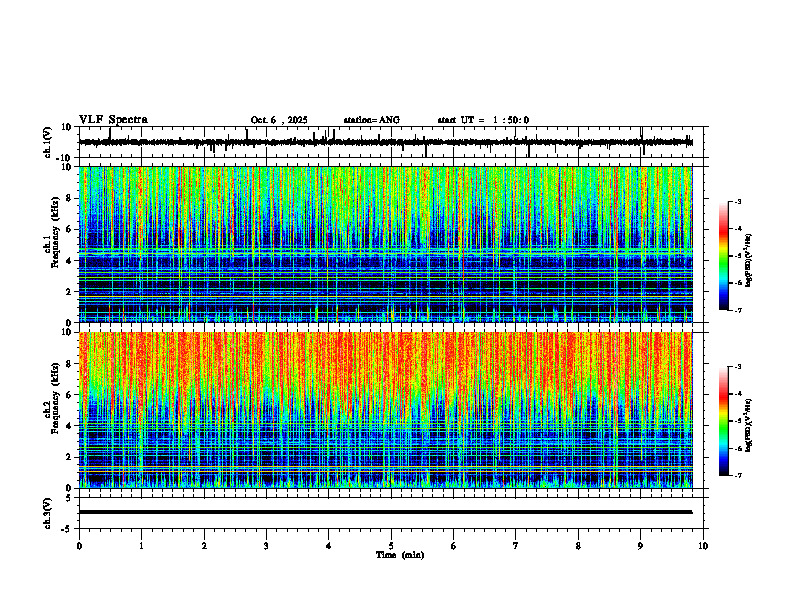Click the ch.1 frequency tick label "6"

pos(70,229)
